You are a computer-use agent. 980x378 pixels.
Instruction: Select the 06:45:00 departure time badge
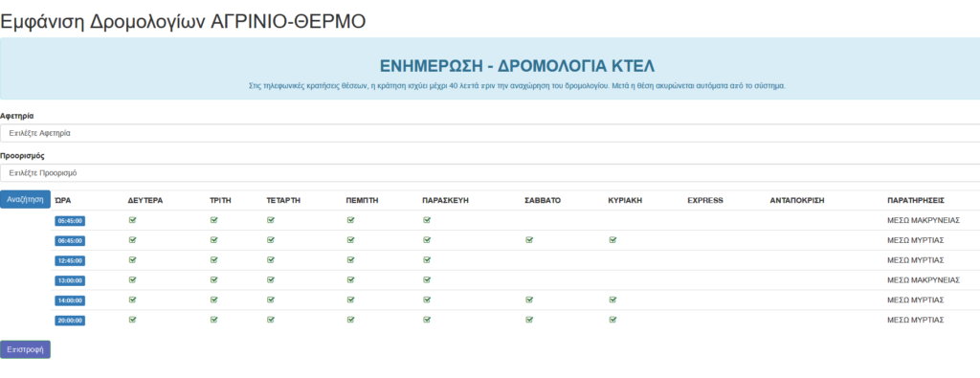(70, 240)
